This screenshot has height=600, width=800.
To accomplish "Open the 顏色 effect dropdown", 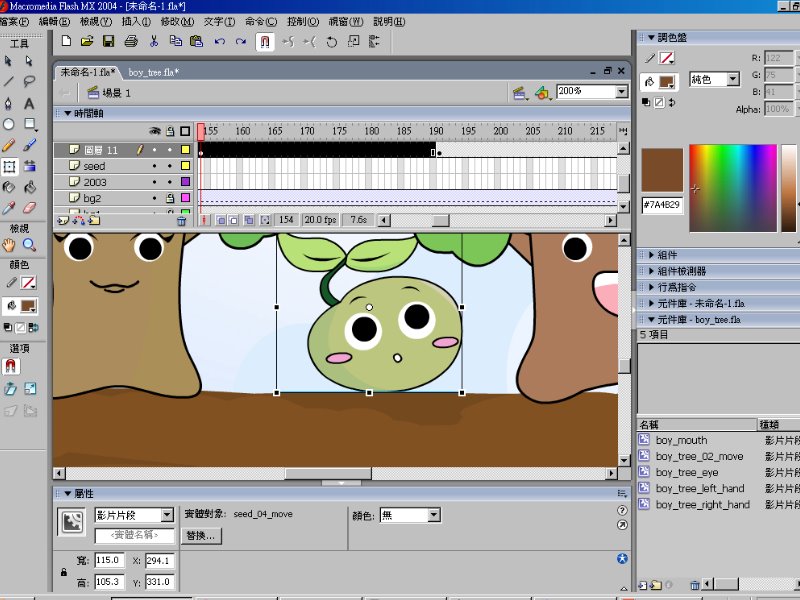I will (434, 515).
